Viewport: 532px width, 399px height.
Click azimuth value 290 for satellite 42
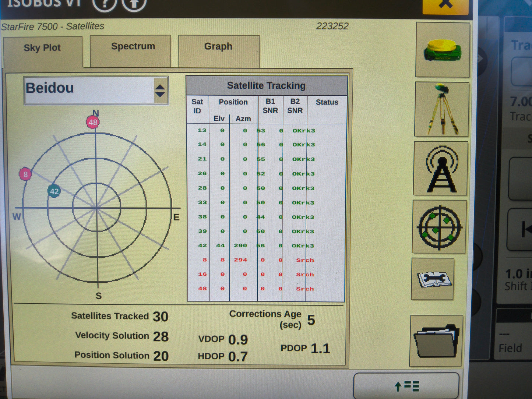240,246
